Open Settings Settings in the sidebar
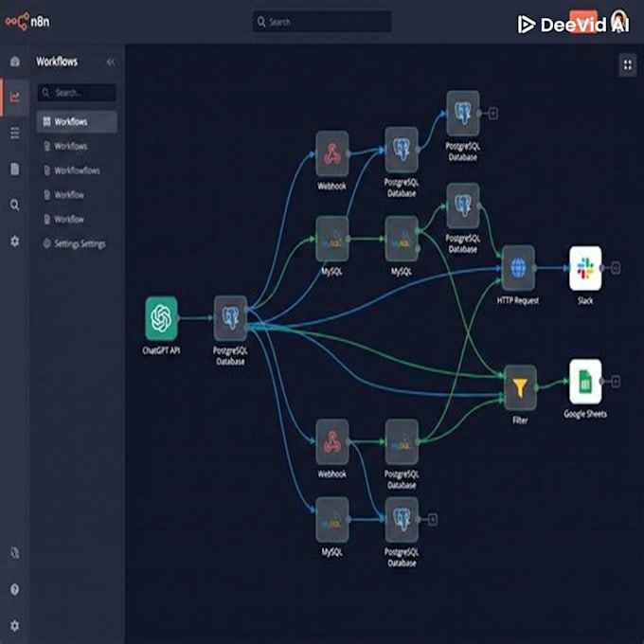This screenshot has width=644, height=644. (x=74, y=244)
